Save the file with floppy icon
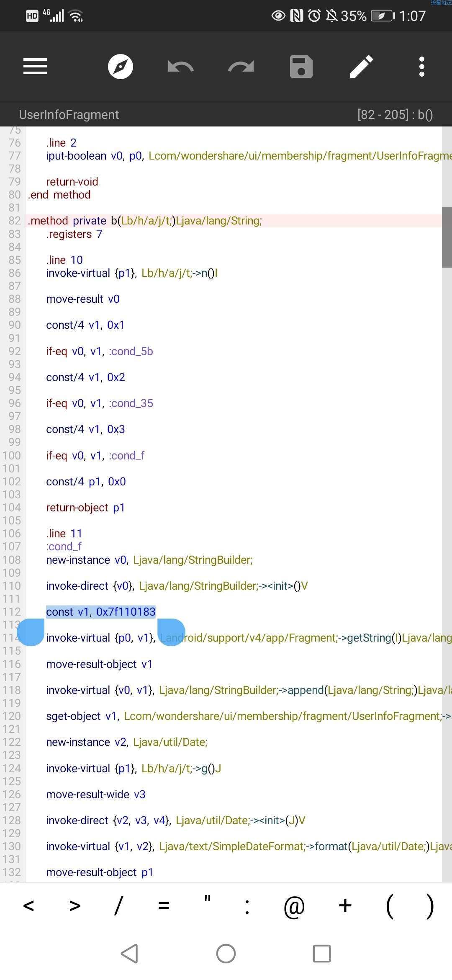Image resolution: width=452 pixels, height=980 pixels. pyautogui.click(x=301, y=67)
